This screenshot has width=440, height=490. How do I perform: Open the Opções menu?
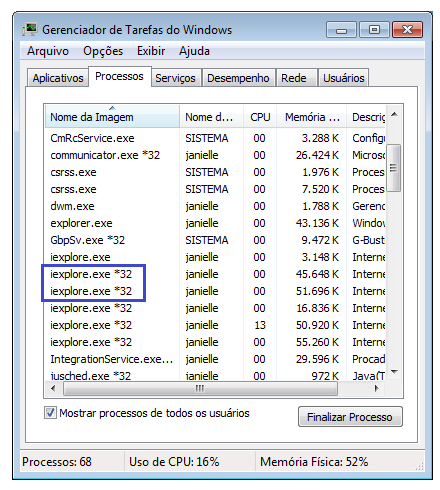point(103,51)
